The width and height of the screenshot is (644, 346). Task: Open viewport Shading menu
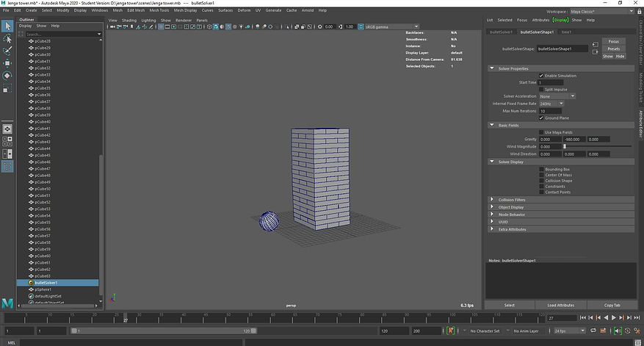(129, 20)
